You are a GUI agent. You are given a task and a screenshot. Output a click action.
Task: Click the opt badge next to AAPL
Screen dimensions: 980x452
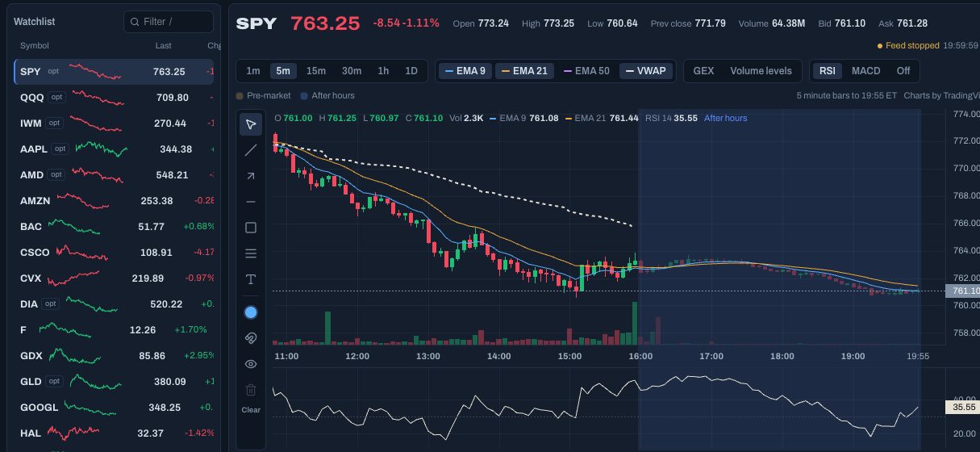click(60, 149)
